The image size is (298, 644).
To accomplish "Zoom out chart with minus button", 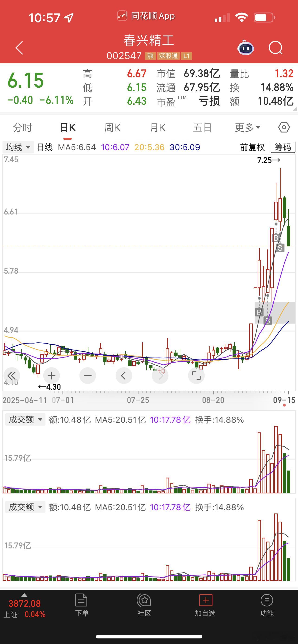I will [x=87, y=376].
